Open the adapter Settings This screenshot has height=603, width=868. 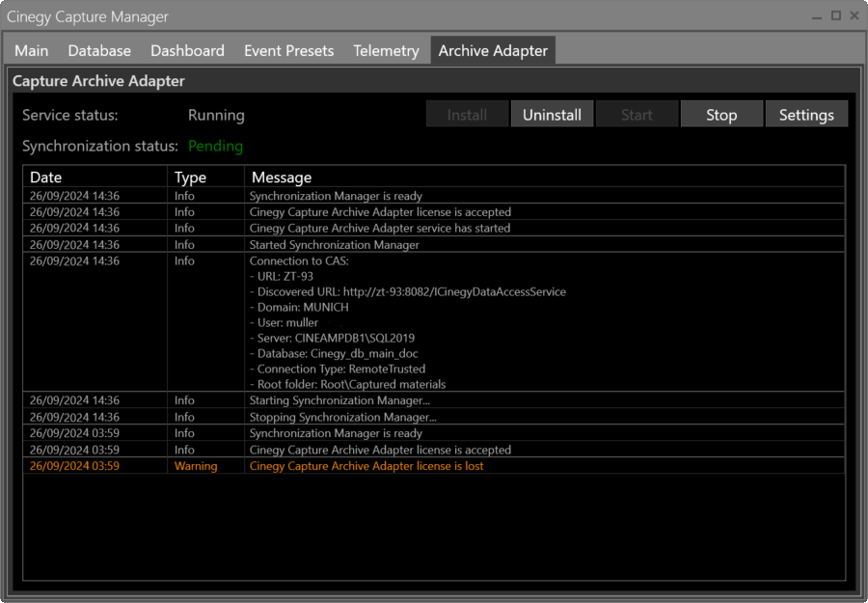coord(805,115)
